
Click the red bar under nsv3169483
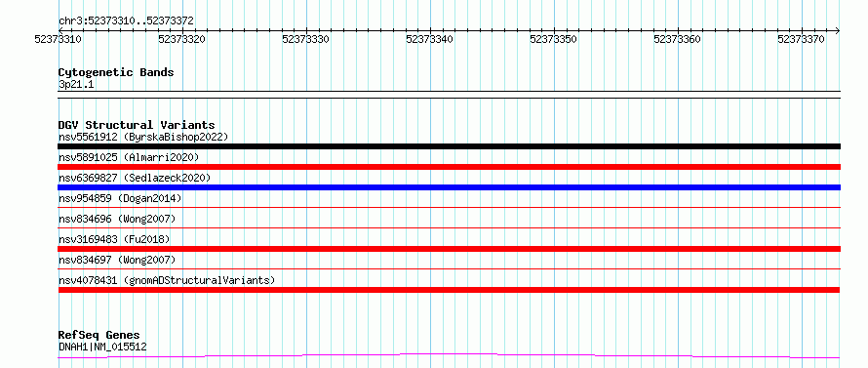[449, 249]
